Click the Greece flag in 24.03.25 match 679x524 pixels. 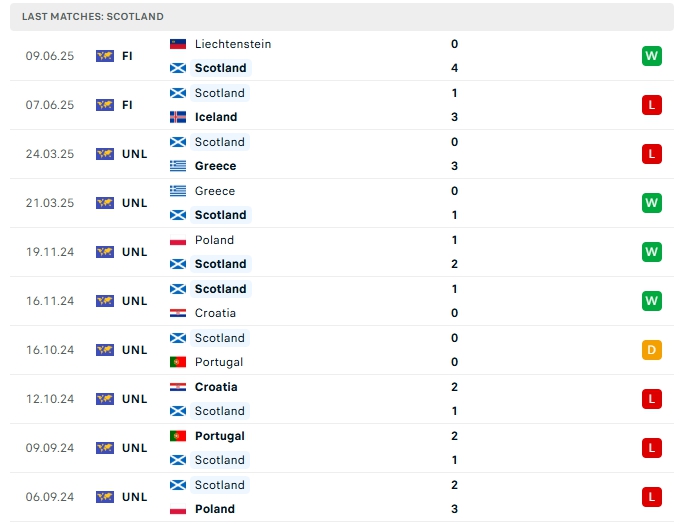click(x=178, y=166)
